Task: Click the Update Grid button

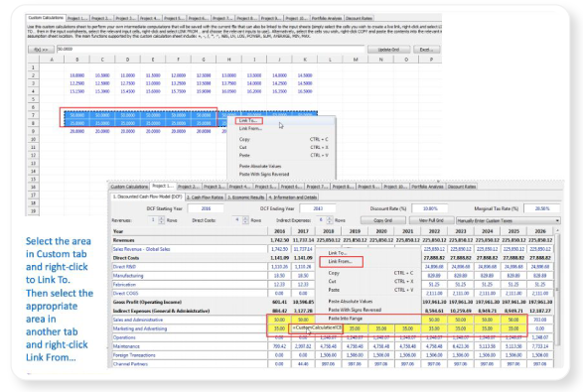Action: click(x=388, y=50)
